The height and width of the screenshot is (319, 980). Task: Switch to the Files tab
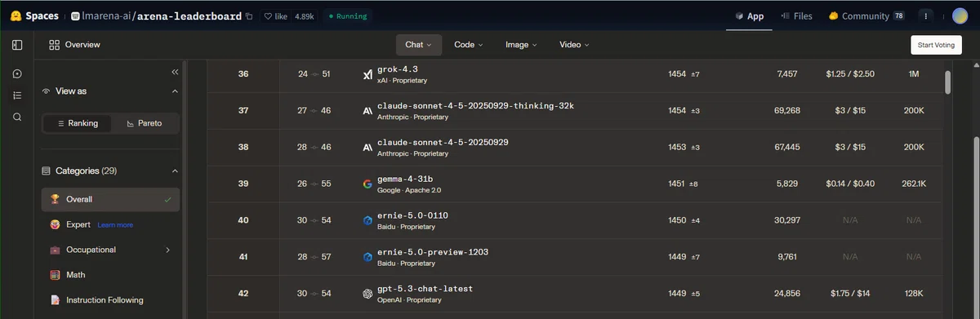coord(797,16)
